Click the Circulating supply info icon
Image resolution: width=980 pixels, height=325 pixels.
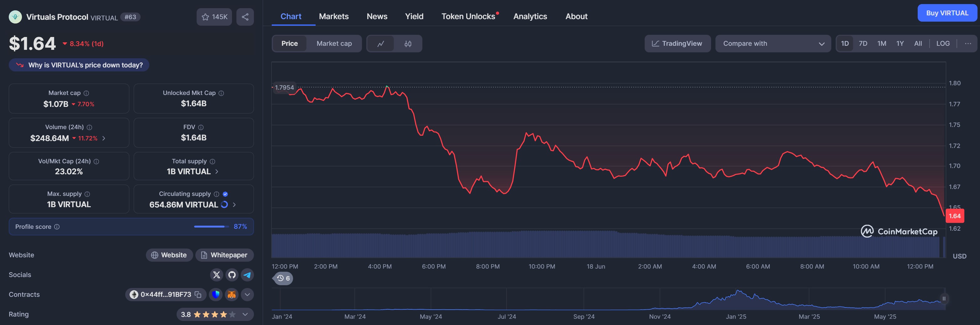(x=216, y=194)
